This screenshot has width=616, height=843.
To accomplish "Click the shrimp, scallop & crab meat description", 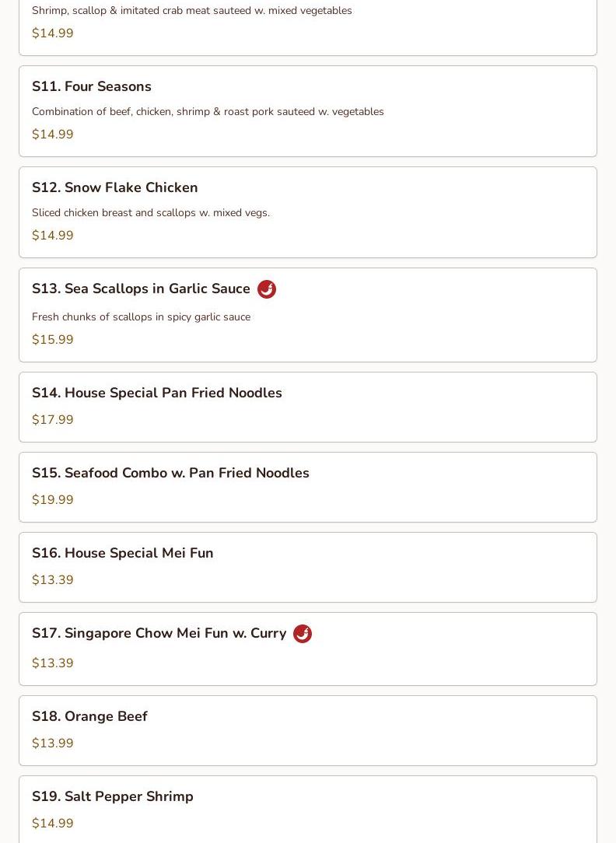I will tap(191, 10).
